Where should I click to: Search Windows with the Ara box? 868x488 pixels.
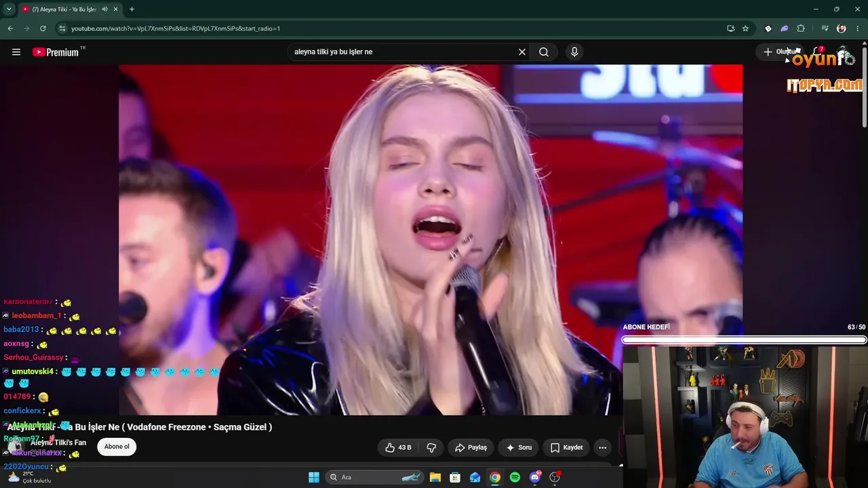point(374,477)
